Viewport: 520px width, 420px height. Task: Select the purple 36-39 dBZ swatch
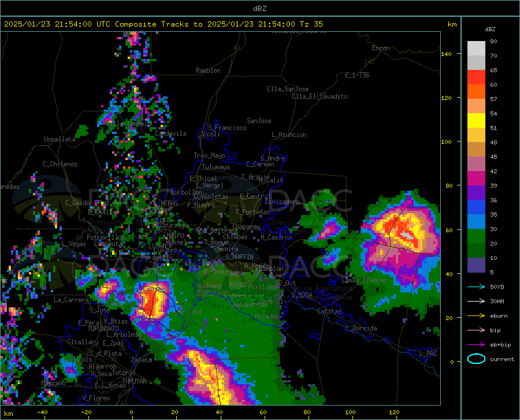click(476, 193)
